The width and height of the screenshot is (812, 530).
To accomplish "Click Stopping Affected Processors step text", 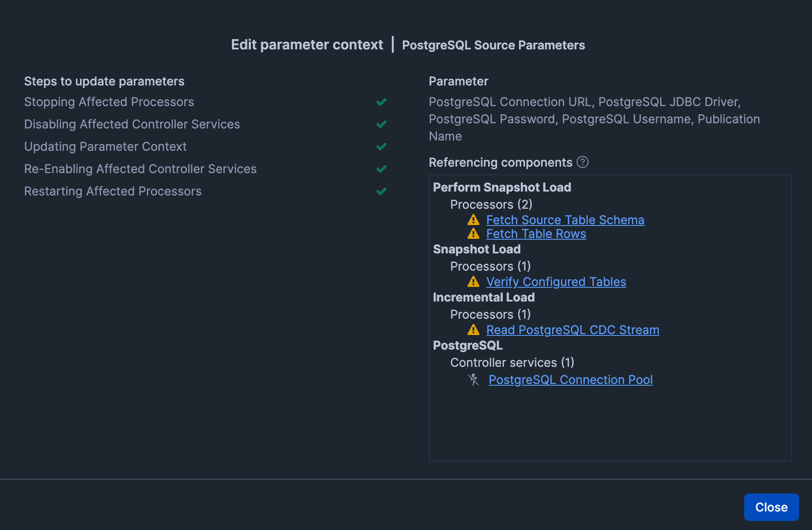I will pyautogui.click(x=109, y=102).
